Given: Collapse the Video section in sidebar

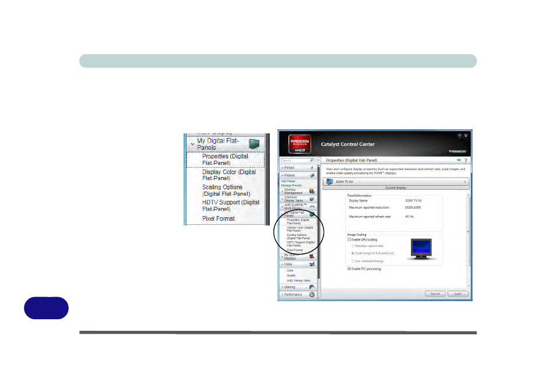Looking at the screenshot, I should point(282,264).
